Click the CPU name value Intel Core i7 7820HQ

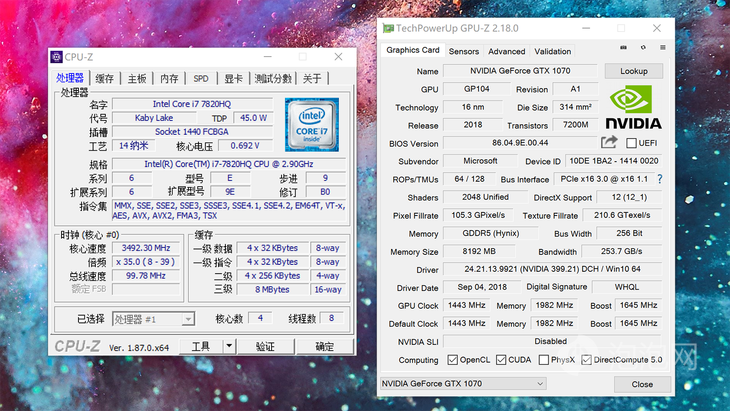tap(192, 104)
